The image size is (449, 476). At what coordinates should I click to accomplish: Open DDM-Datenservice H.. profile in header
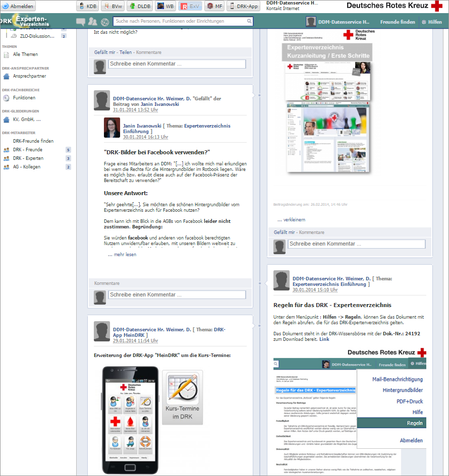pyautogui.click(x=344, y=22)
